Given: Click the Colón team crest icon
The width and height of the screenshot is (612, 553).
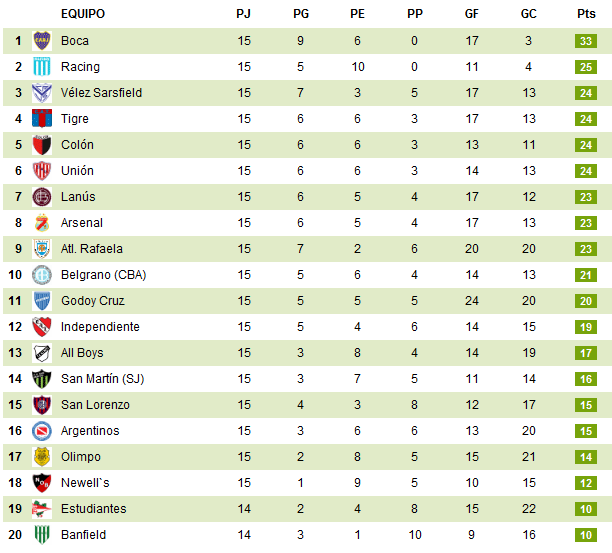Looking at the screenshot, I should tap(42, 145).
